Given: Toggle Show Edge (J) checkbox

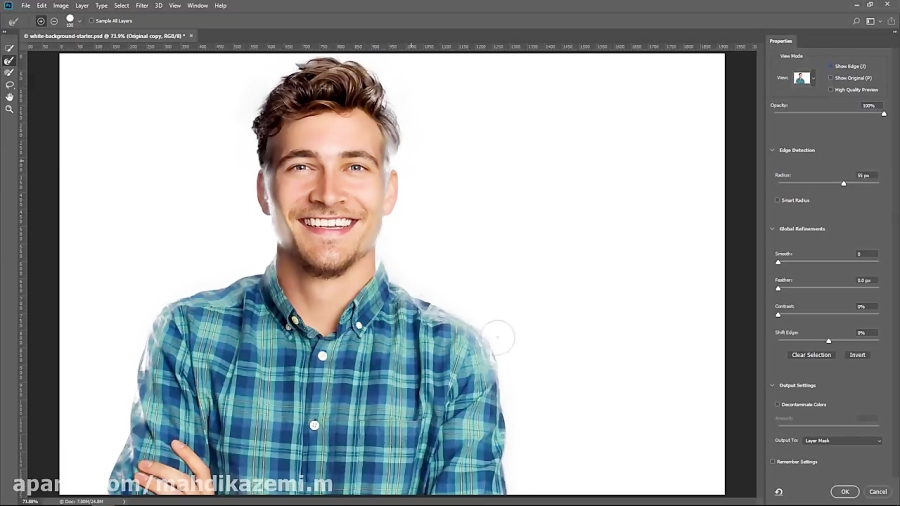Looking at the screenshot, I should (831, 67).
